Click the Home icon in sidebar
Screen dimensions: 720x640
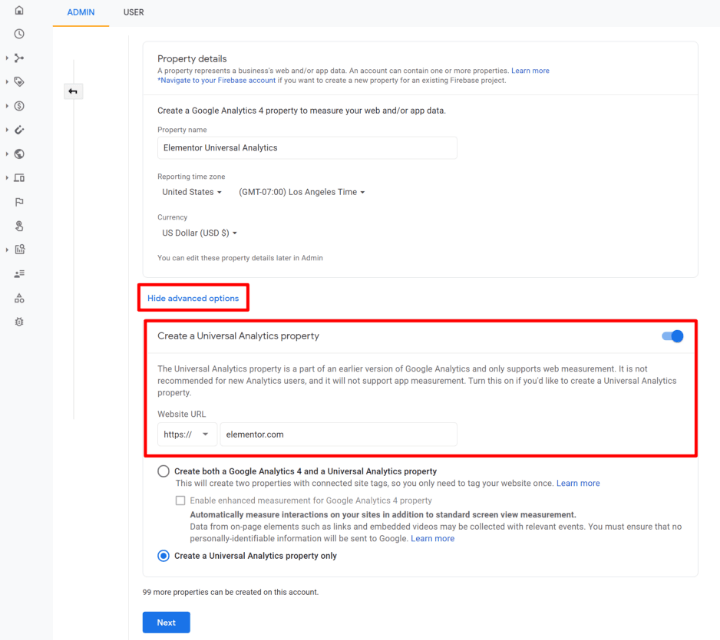pos(19,11)
